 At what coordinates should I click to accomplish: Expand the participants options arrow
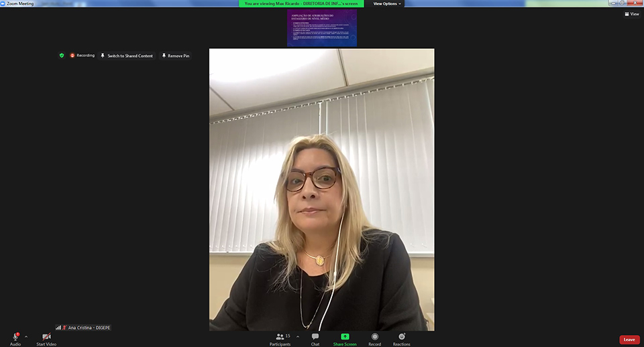(298, 336)
